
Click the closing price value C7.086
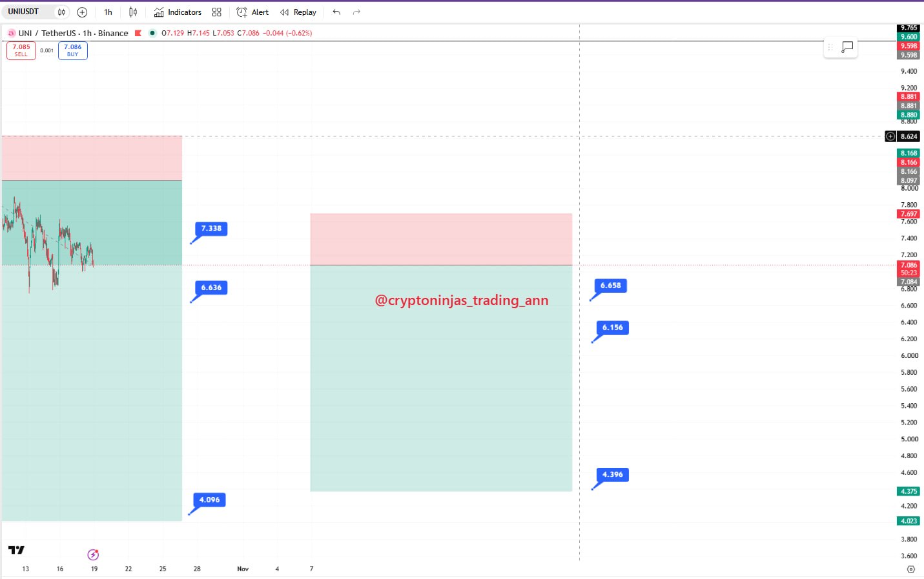249,33
